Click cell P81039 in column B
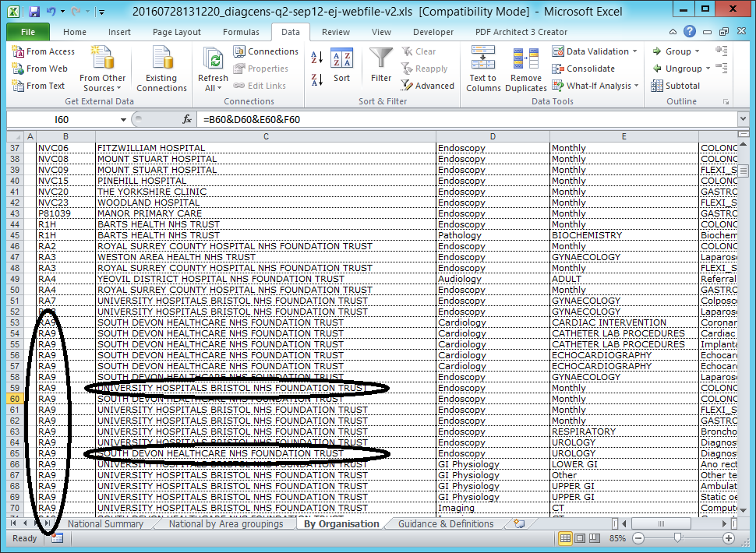 point(65,213)
